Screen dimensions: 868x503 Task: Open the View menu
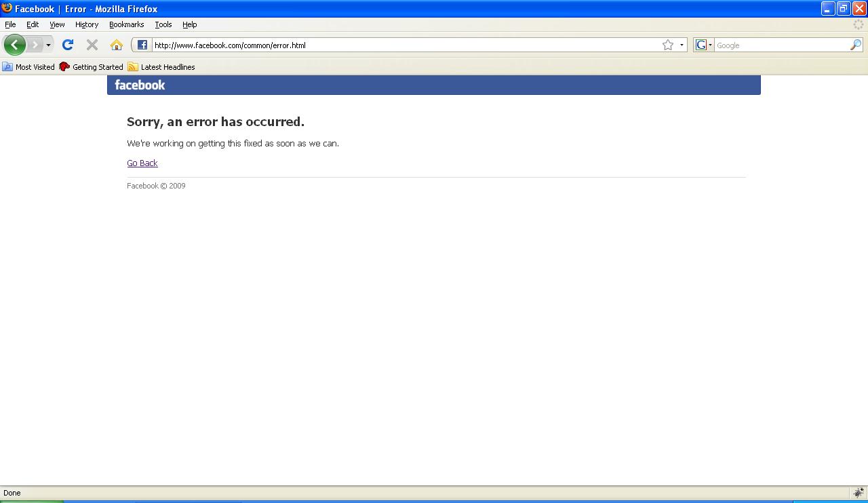click(57, 24)
